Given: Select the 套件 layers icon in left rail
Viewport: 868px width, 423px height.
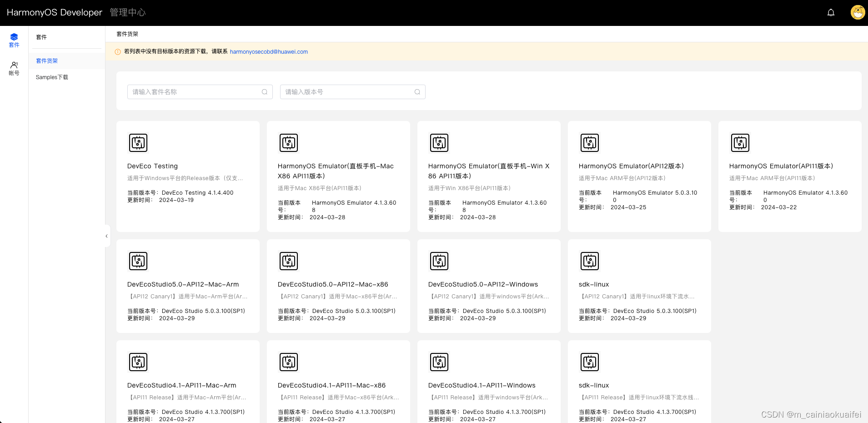Looking at the screenshot, I should (x=14, y=37).
